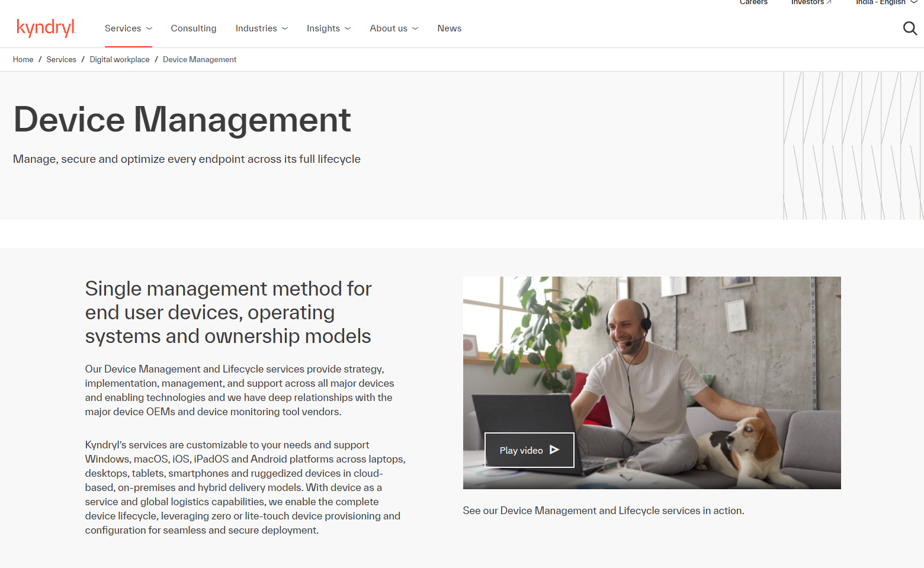Expand the Insights dropdown chevron
924x568 pixels.
[348, 28]
